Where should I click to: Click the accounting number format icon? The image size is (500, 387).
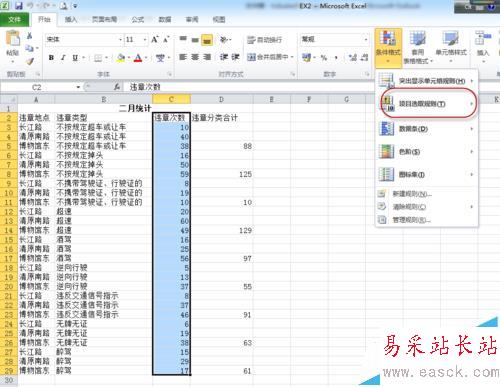(x=306, y=58)
